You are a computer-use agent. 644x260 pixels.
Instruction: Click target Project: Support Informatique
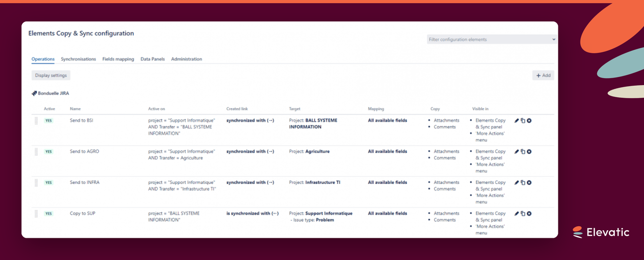321,213
